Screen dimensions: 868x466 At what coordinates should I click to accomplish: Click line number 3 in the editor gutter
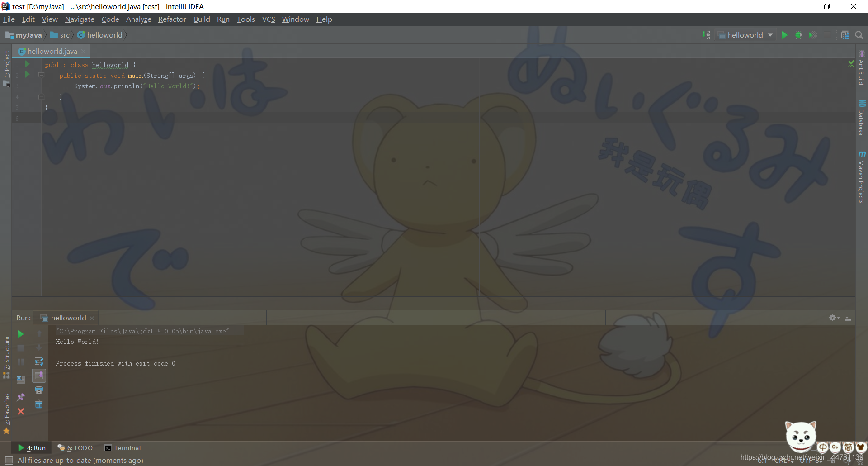pyautogui.click(x=17, y=86)
